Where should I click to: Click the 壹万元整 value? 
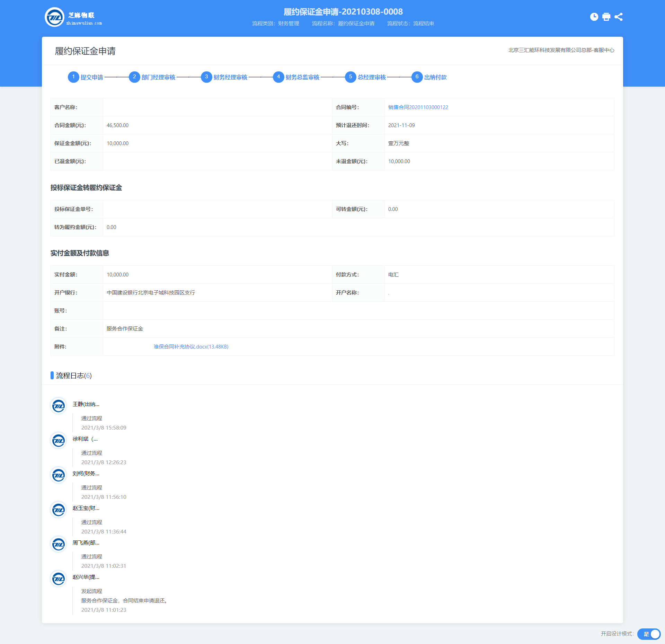399,143
